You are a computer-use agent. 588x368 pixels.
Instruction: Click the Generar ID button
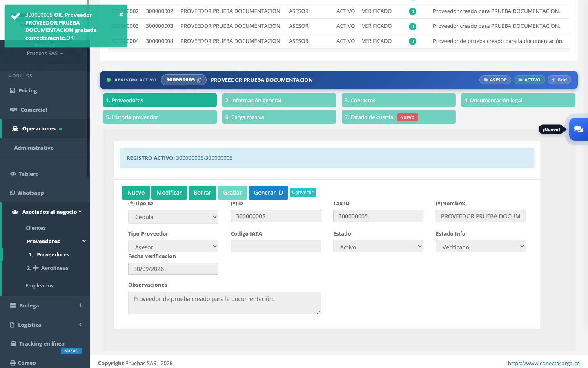pos(268,193)
